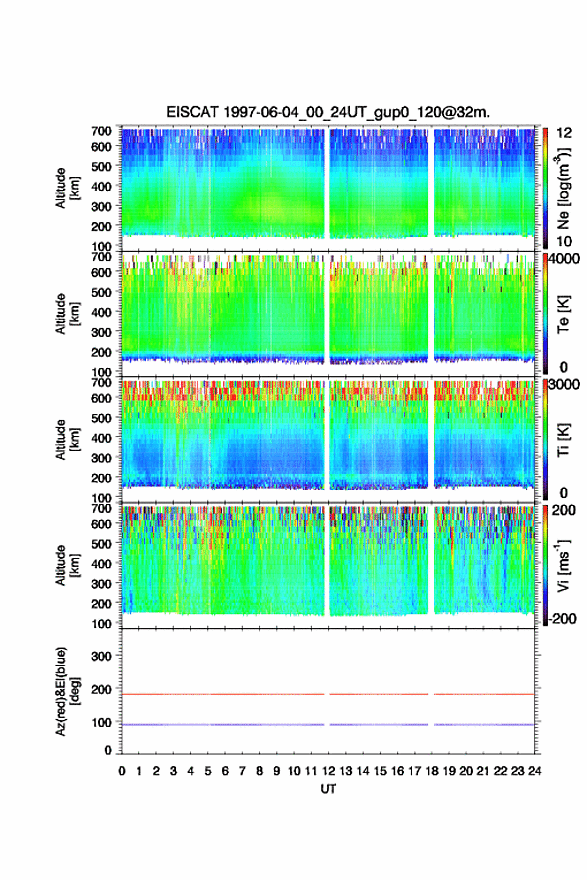
Task: Click the 24 tick on the UT axis
Action: tap(534, 771)
